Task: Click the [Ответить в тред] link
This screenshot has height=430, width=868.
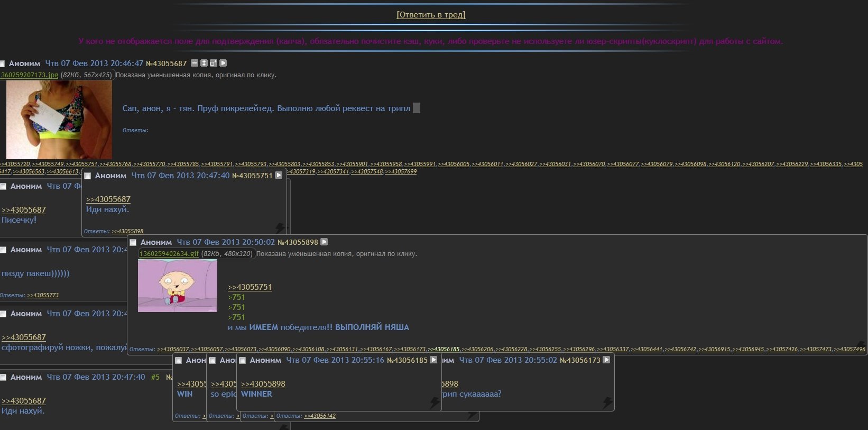Action: (x=431, y=15)
